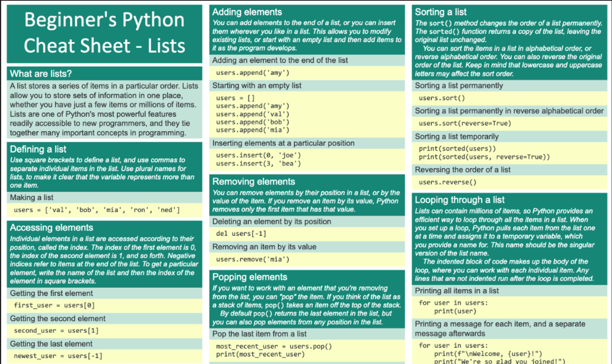
Task: Click 'Reversing the order of a list' subheading
Action: click(463, 170)
